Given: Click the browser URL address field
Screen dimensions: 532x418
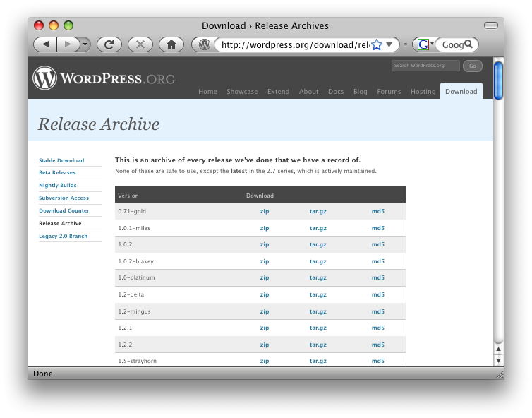Looking at the screenshot, I should tap(295, 44).
